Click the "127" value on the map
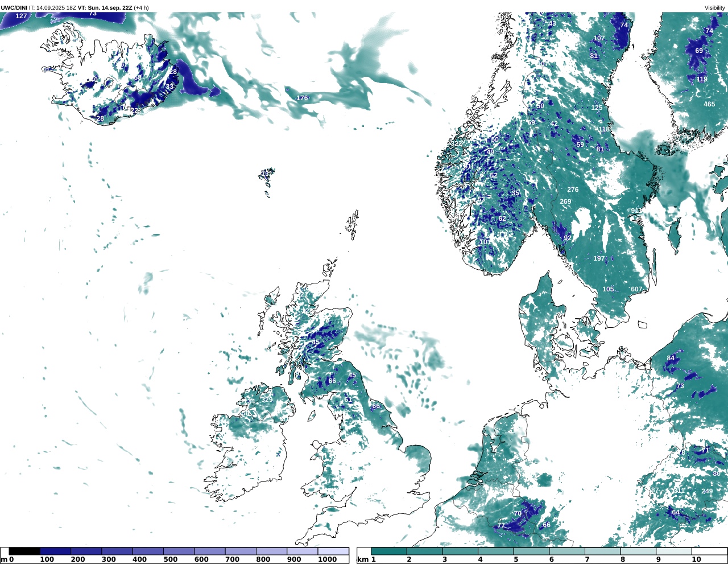The image size is (728, 564). click(x=21, y=16)
